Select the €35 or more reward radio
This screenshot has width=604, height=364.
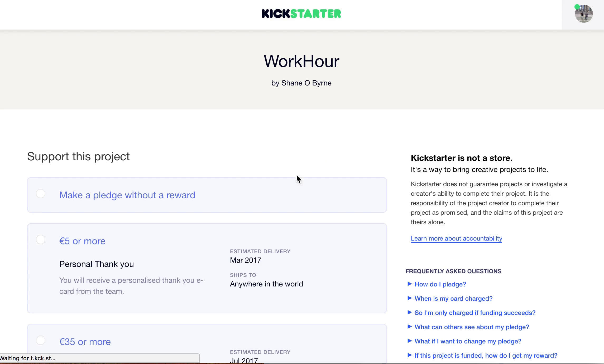coord(41,340)
